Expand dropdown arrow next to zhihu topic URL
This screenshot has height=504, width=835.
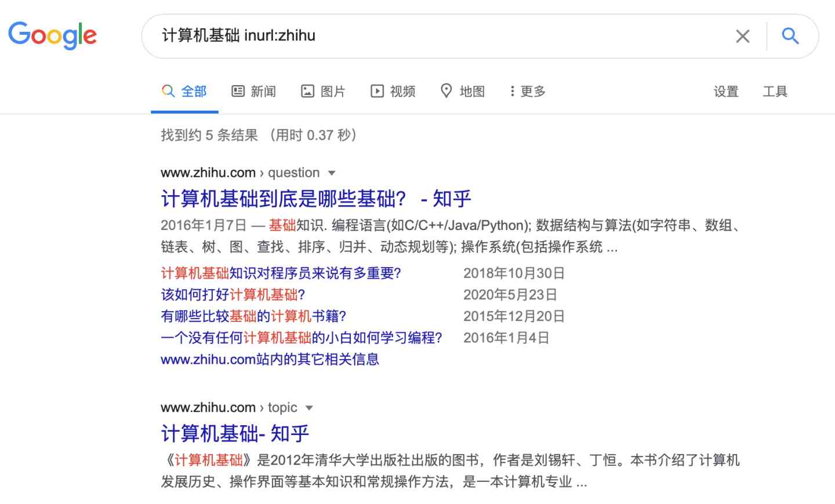(x=309, y=408)
